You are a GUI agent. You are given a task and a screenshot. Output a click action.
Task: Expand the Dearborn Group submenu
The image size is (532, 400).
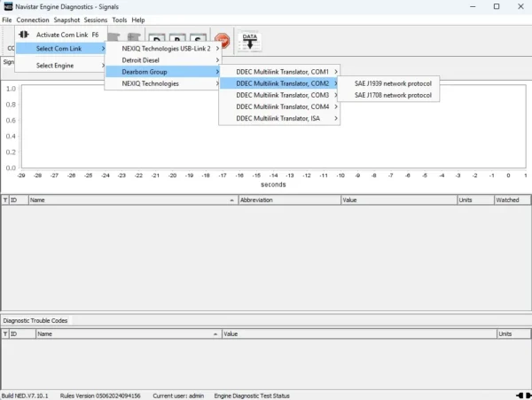(163, 72)
